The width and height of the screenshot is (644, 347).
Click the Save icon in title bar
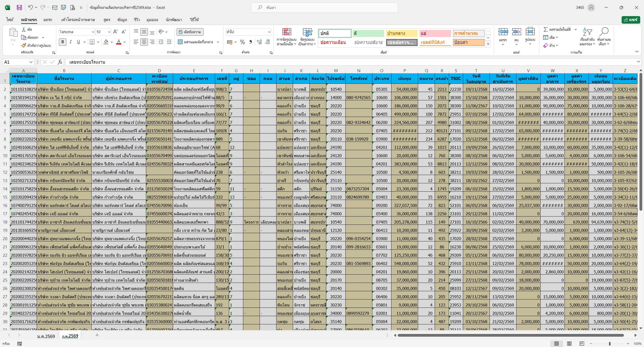[19, 8]
